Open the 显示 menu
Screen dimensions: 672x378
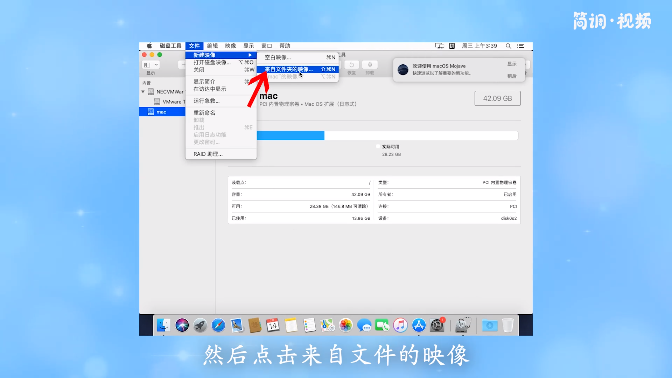249,45
